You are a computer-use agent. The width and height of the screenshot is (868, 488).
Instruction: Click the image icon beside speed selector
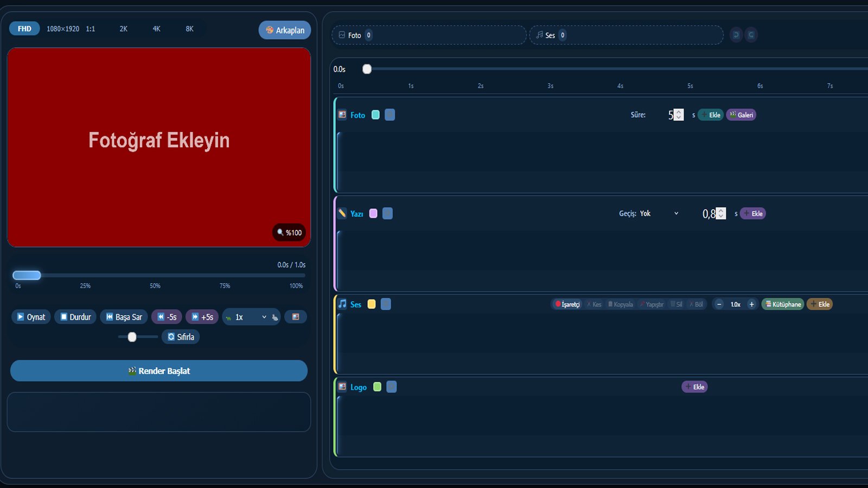(296, 317)
